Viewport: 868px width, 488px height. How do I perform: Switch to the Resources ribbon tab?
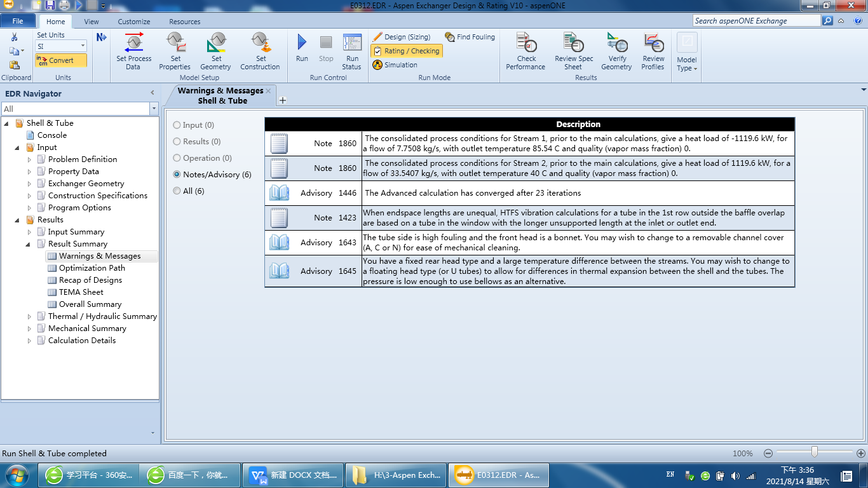click(x=185, y=22)
